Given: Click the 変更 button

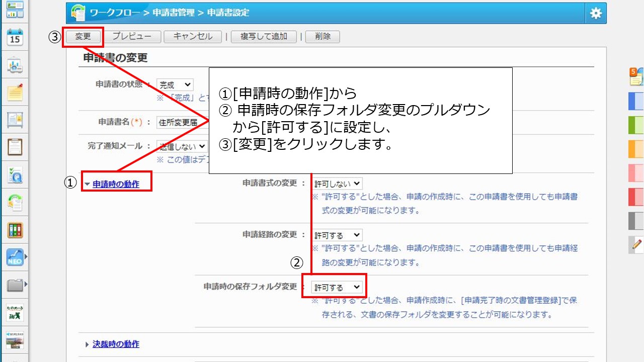Looking at the screenshot, I should [x=83, y=37].
